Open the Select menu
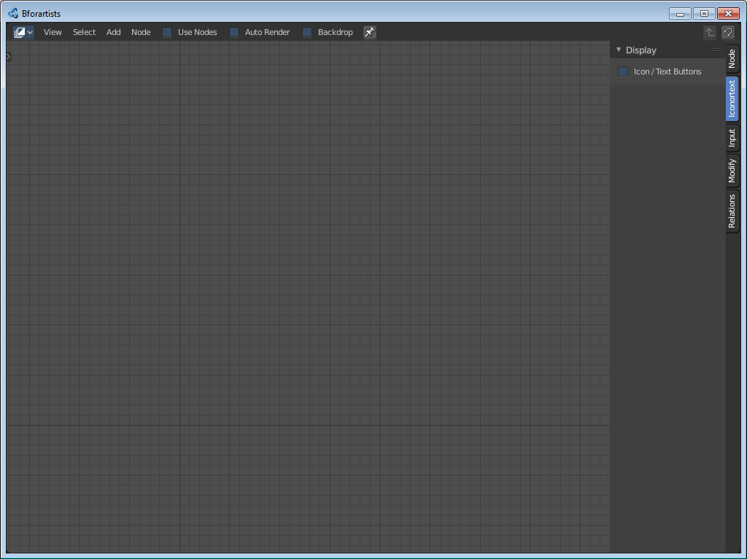Image resolution: width=747 pixels, height=560 pixels. 84,32
